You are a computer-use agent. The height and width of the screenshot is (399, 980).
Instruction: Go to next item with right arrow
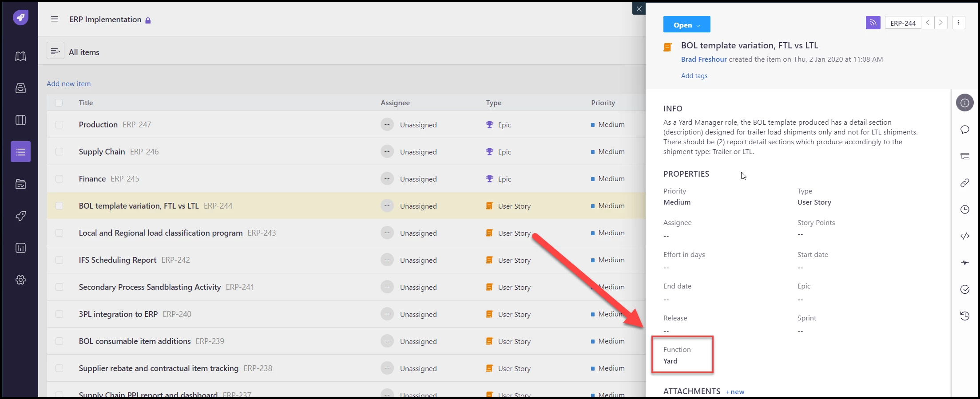pyautogui.click(x=940, y=23)
